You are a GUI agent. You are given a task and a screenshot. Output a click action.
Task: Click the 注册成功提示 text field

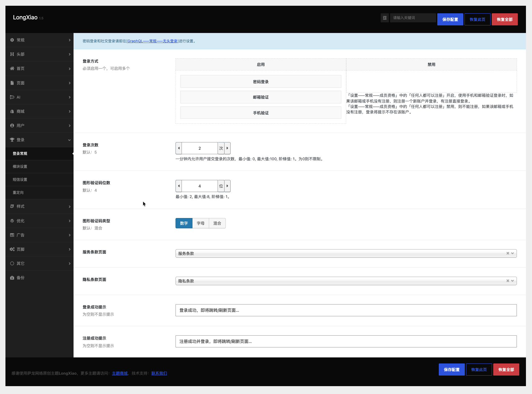click(346, 341)
